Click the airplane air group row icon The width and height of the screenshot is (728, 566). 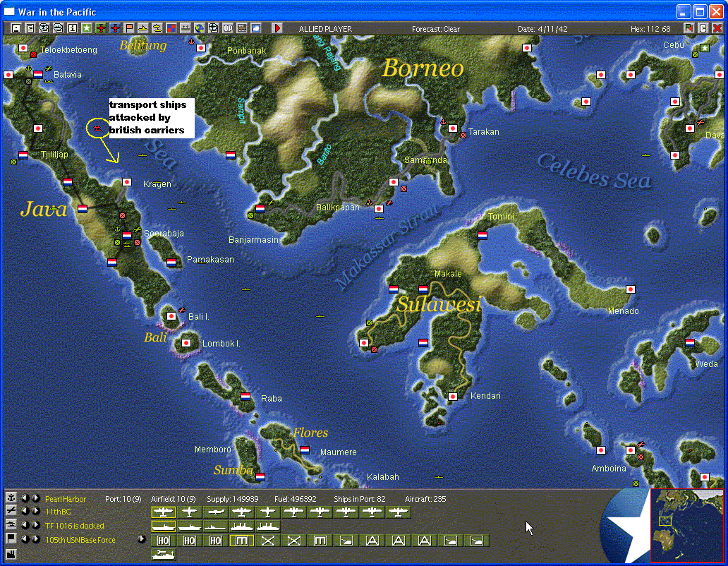tap(11, 511)
